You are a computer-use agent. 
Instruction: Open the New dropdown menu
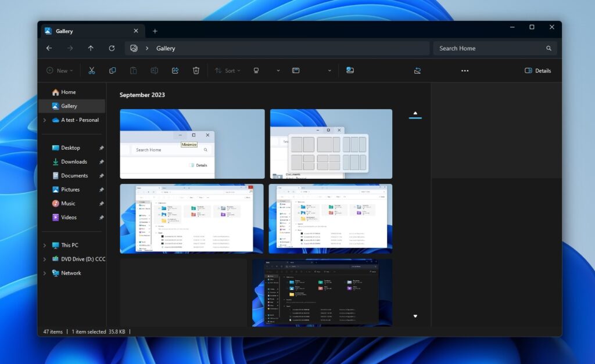59,70
